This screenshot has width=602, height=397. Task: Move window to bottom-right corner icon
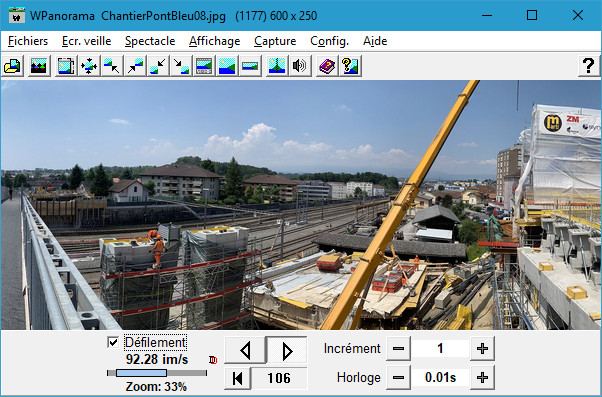tap(181, 66)
